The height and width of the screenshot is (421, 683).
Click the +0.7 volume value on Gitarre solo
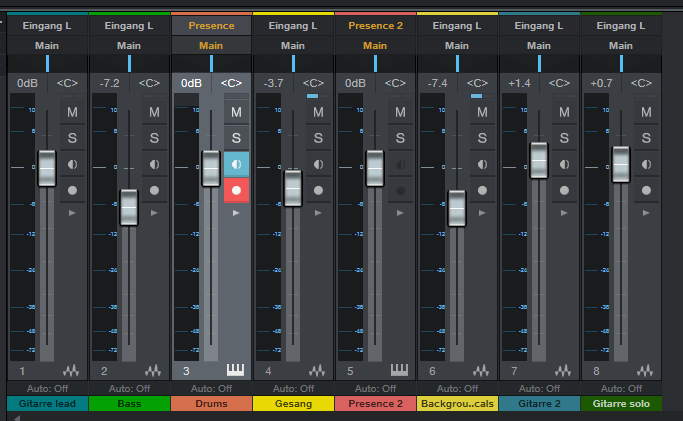602,83
